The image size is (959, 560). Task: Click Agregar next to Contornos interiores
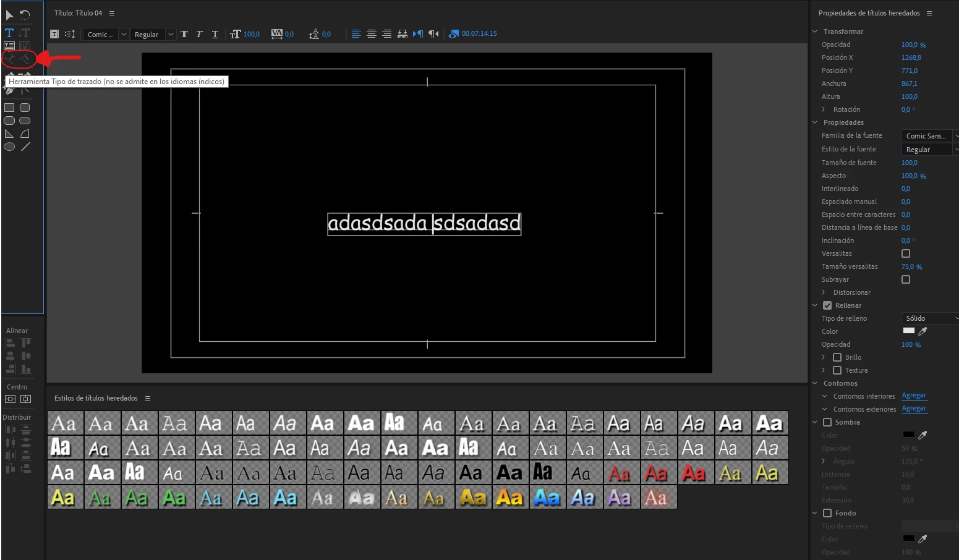pos(914,396)
